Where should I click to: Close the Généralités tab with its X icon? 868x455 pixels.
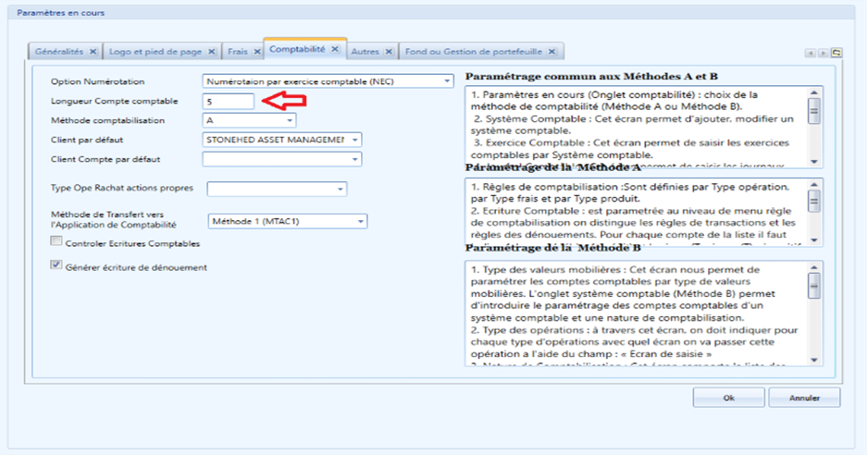(93, 52)
